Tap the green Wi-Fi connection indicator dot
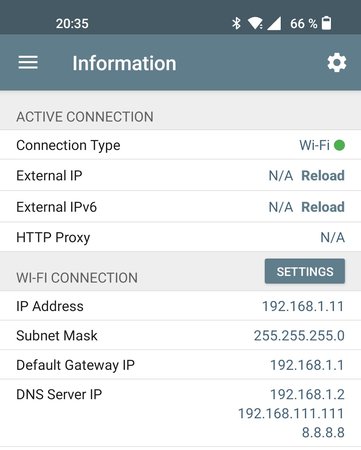 click(339, 145)
